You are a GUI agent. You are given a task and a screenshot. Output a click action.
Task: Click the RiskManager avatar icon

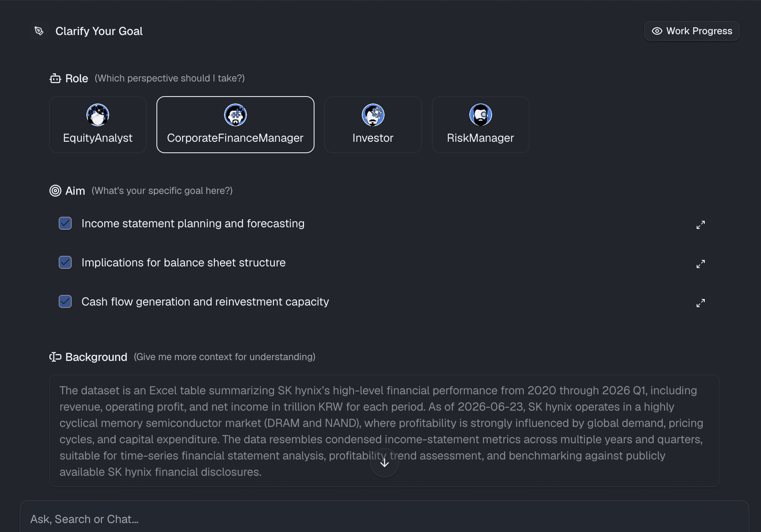click(x=481, y=115)
